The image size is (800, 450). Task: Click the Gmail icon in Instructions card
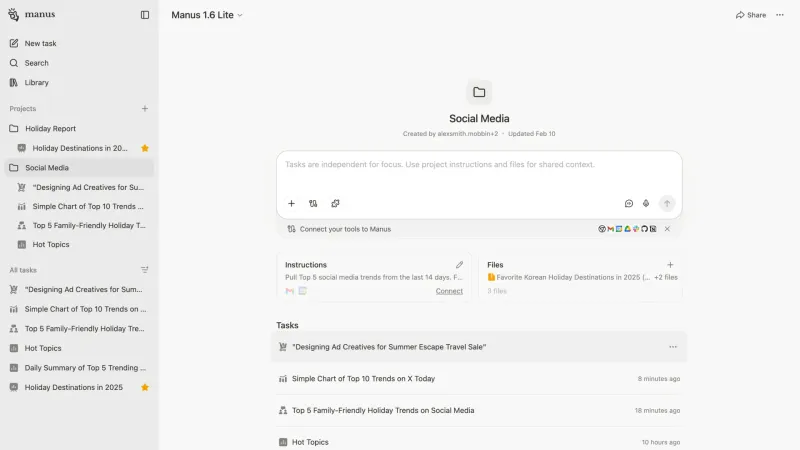[x=290, y=291]
